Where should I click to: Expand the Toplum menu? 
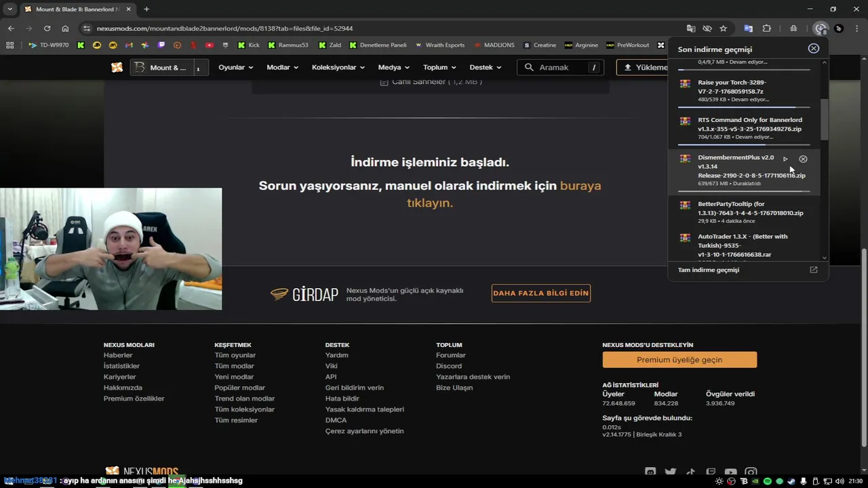point(439,67)
